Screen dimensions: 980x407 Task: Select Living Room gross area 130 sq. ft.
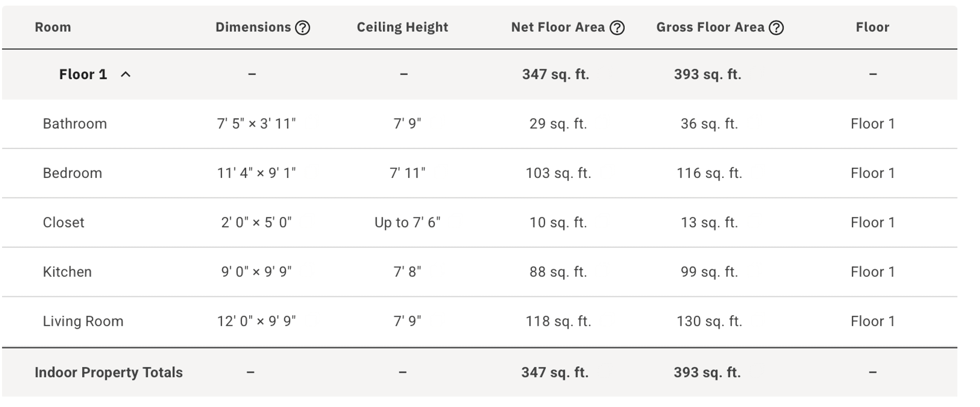(x=709, y=321)
